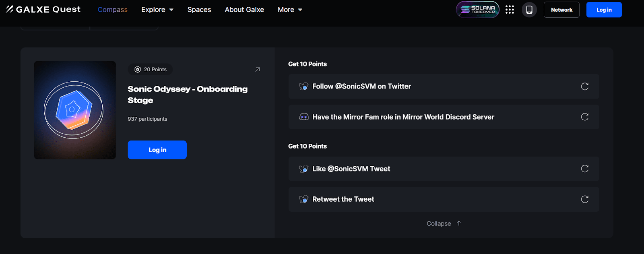Open the About Galxe page
Screen dimensions: 644x254
tap(244, 10)
